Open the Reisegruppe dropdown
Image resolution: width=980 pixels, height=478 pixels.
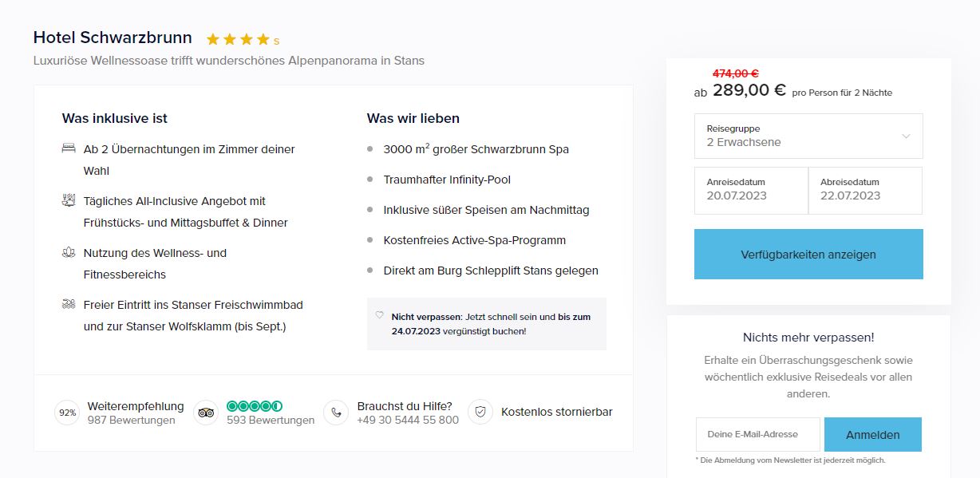(808, 136)
